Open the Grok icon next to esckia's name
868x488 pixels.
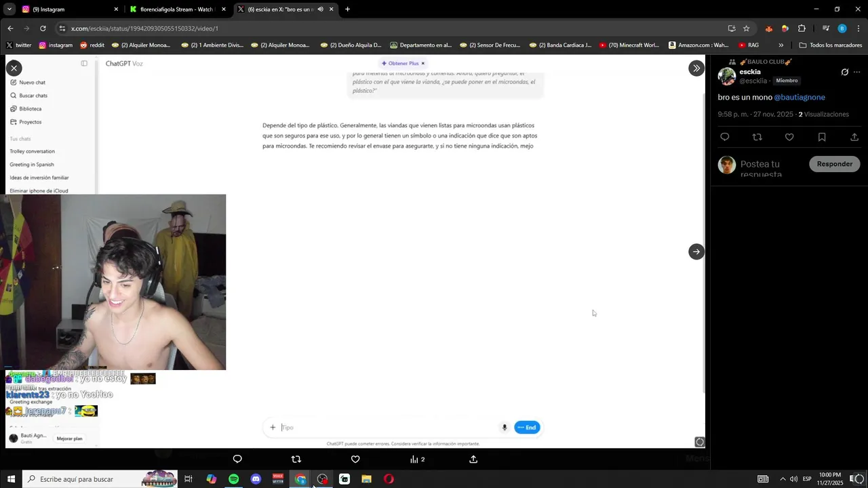tap(845, 72)
